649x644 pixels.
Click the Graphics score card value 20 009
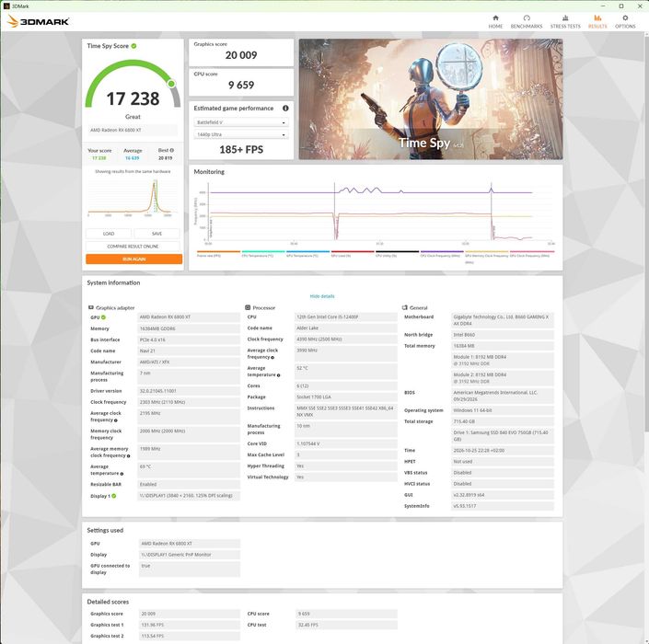coord(241,55)
